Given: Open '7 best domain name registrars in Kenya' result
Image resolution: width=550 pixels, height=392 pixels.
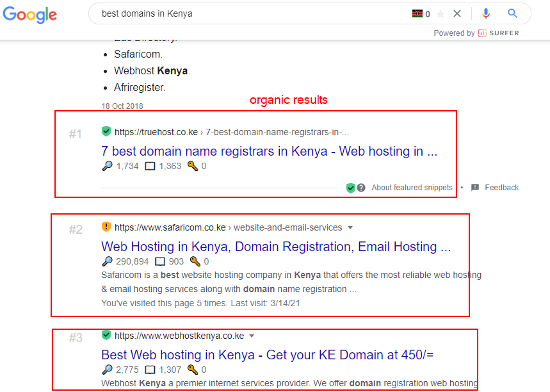Looking at the screenshot, I should pyautogui.click(x=269, y=151).
